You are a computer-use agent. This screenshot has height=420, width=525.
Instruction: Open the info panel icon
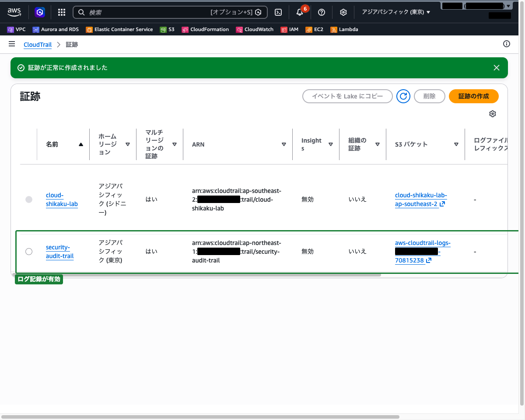point(507,44)
